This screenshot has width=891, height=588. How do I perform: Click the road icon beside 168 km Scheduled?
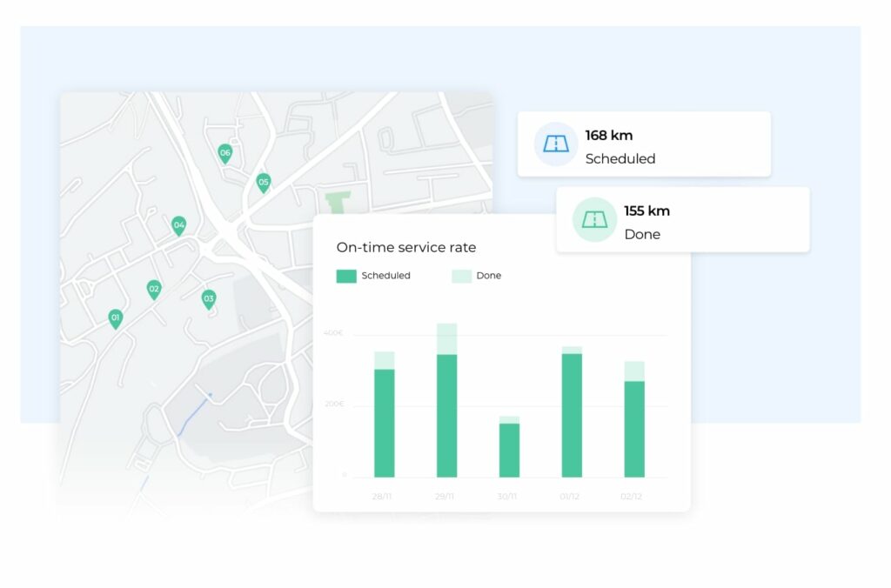pos(554,144)
